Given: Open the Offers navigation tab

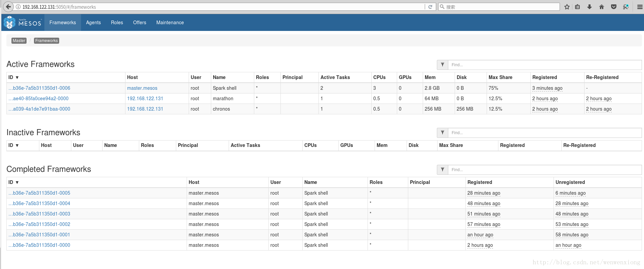Looking at the screenshot, I should click(140, 23).
